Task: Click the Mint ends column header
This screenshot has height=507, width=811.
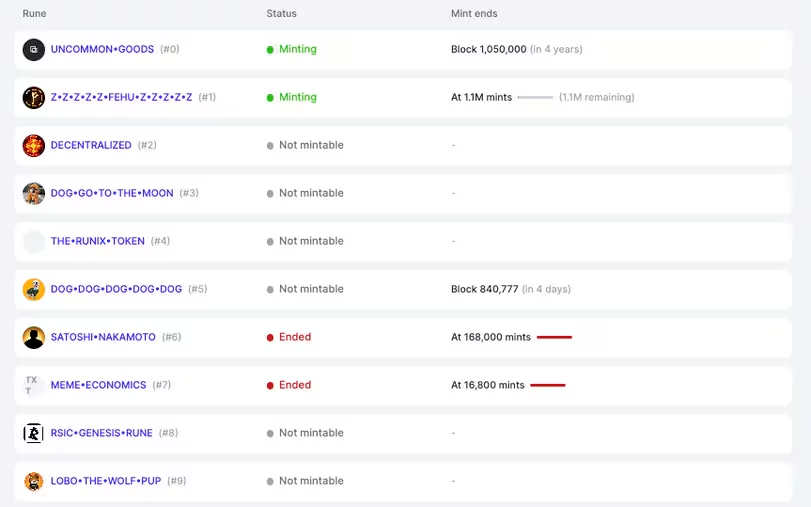Action: [474, 14]
